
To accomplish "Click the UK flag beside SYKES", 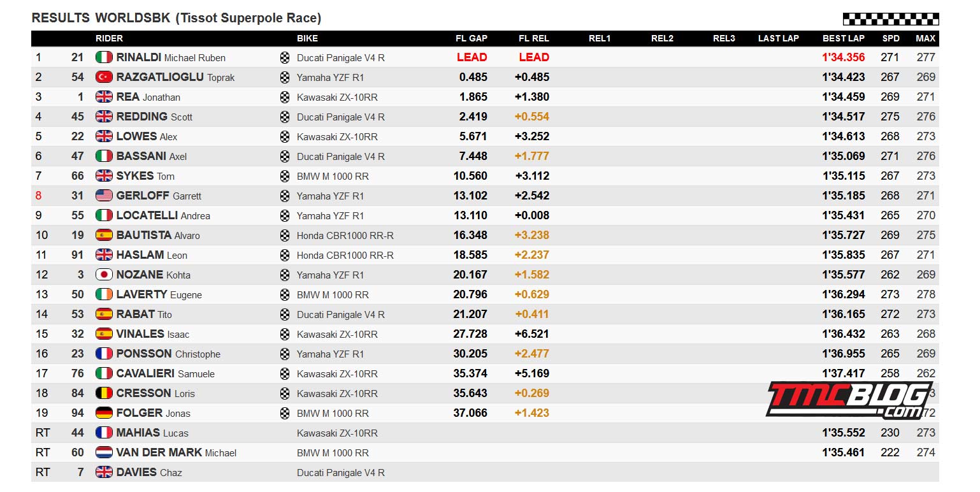I will coord(104,176).
